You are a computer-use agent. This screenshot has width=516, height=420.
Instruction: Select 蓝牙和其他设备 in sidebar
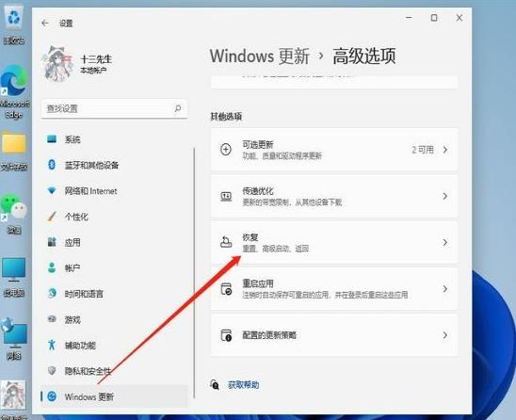[x=114, y=165]
